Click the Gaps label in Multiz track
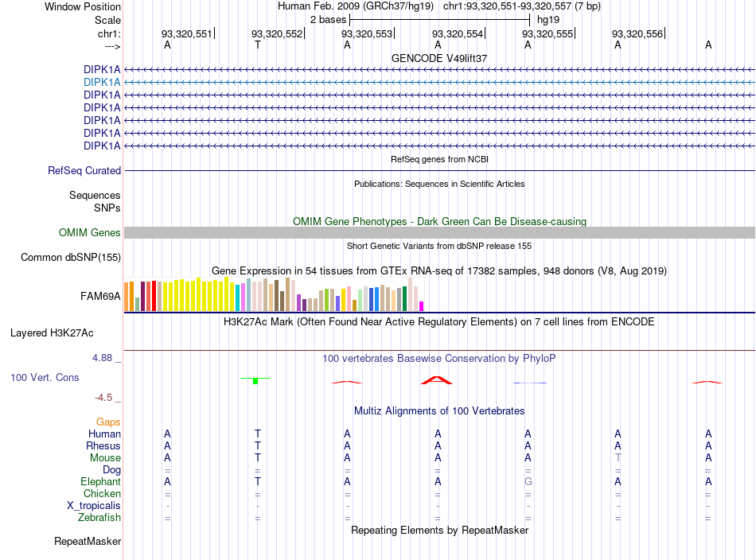This screenshot has width=756, height=560. coord(108,422)
